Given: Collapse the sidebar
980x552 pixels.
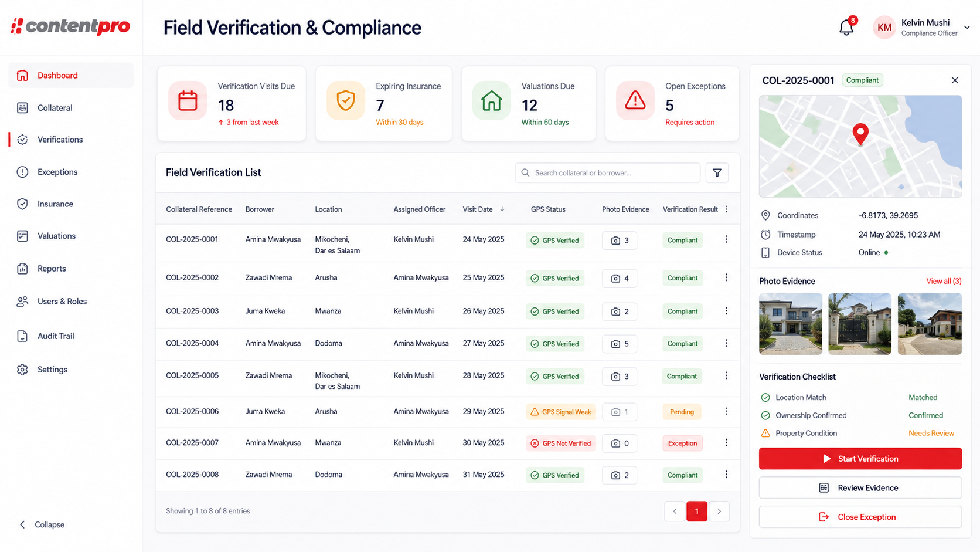Looking at the screenshot, I should (42, 524).
